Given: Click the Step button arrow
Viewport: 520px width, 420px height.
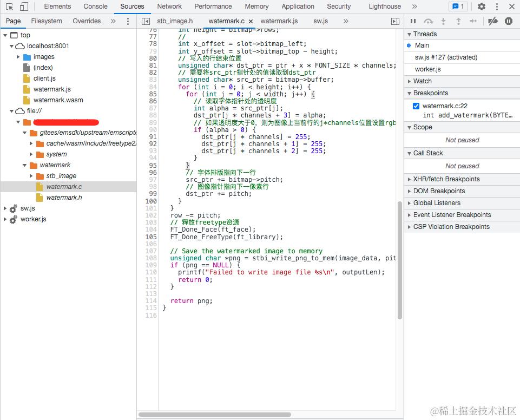Looking at the screenshot, I should click(473, 21).
